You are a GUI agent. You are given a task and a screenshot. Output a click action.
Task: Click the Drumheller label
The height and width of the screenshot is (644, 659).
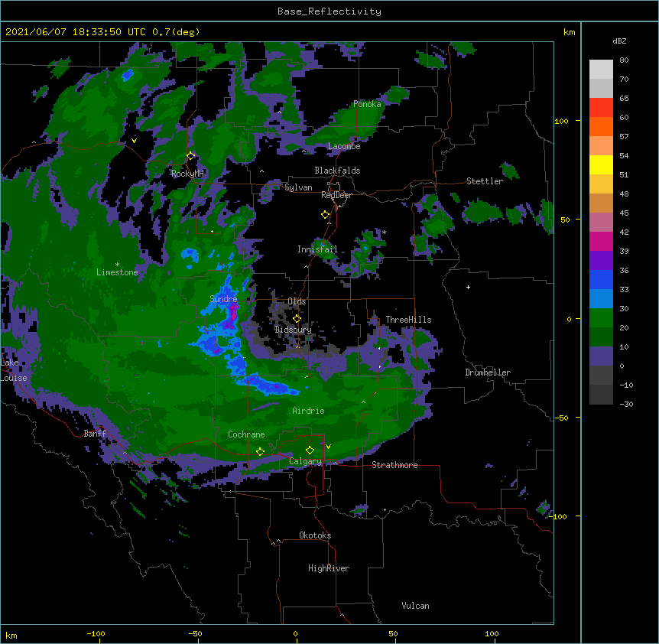(x=488, y=372)
